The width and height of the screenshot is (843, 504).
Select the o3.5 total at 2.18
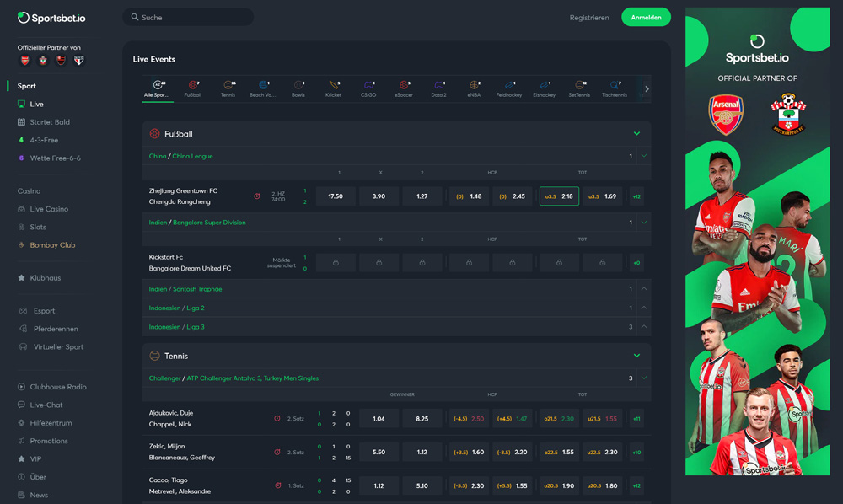(559, 196)
